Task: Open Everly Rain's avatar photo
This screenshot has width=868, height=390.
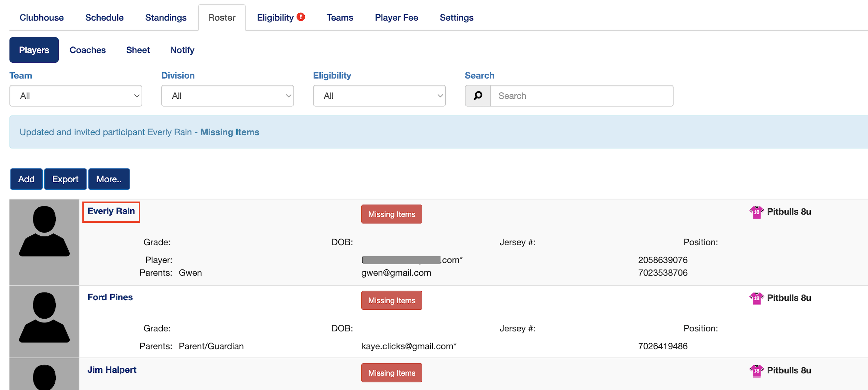Action: tap(44, 242)
